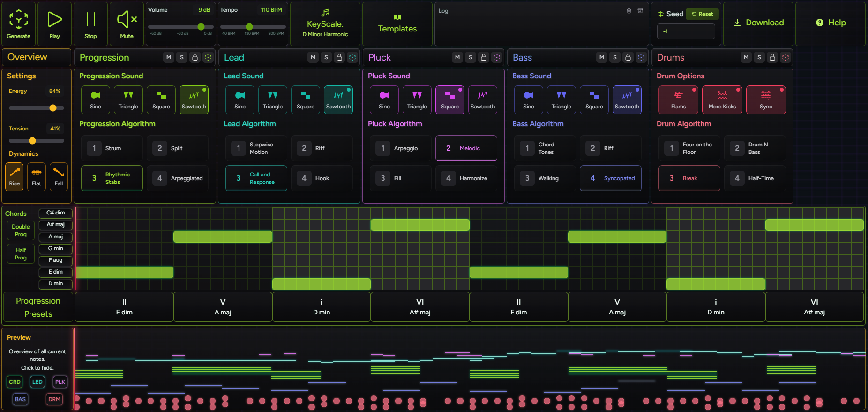Solo the Pluck track with S

[471, 57]
